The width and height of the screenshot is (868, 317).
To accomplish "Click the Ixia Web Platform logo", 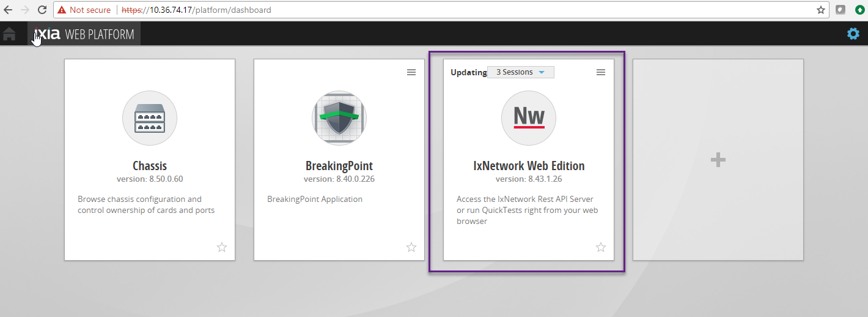I will [84, 34].
